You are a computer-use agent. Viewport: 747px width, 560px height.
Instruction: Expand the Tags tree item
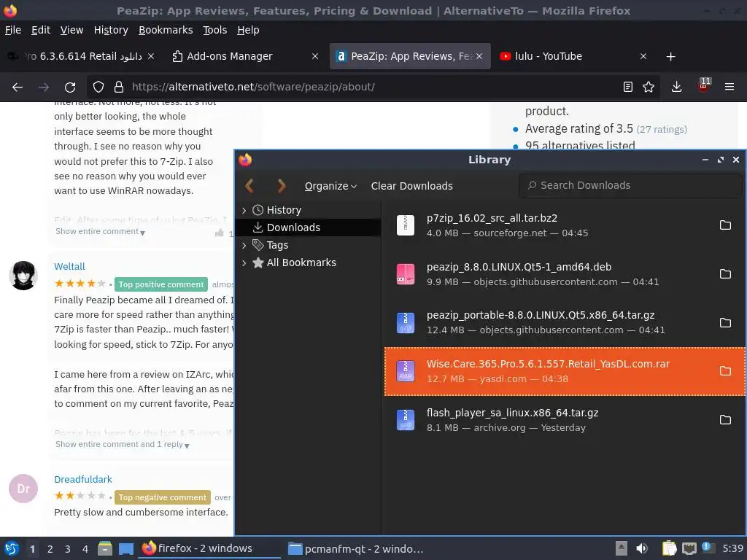[x=244, y=246]
